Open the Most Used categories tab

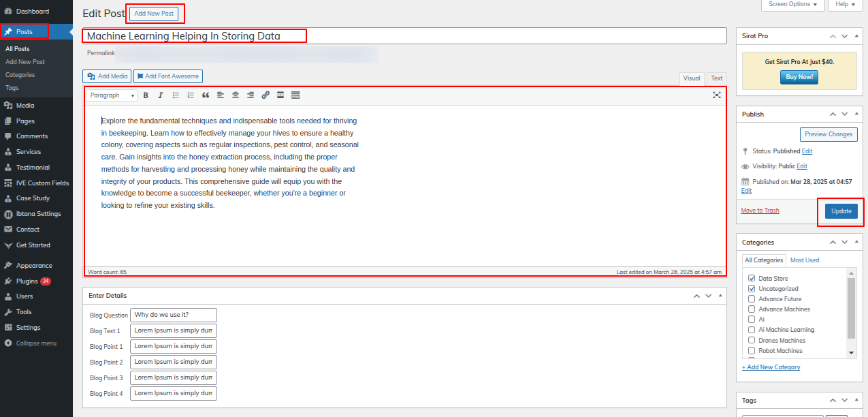pos(804,260)
